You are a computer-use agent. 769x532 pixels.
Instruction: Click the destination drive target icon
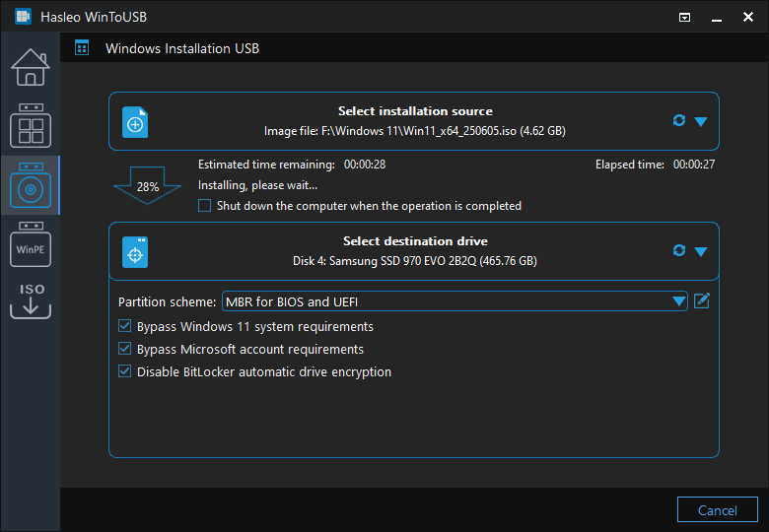coord(135,251)
